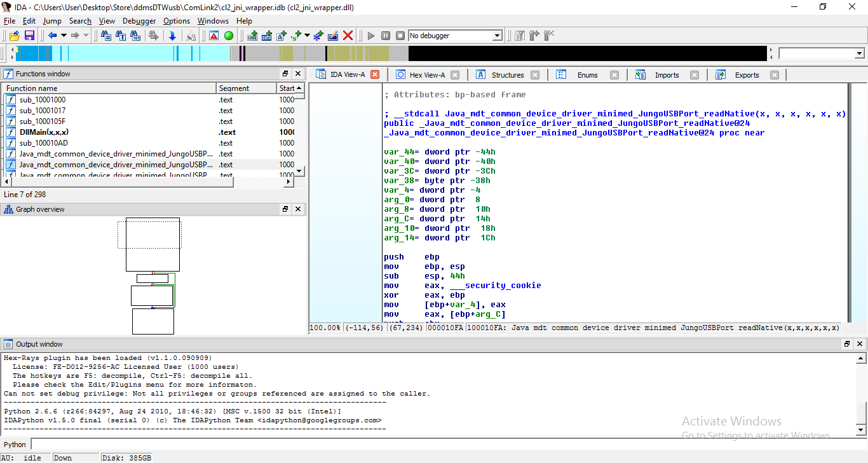Switch to the Structures tab

pyautogui.click(x=508, y=75)
